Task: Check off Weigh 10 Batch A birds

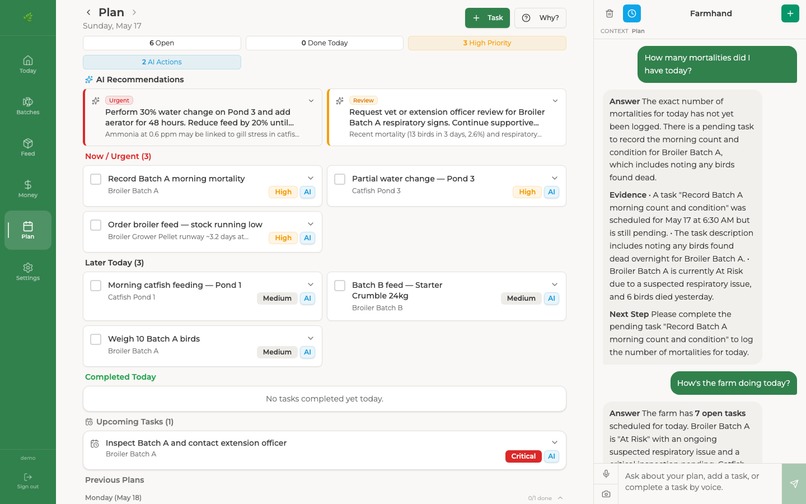Action: point(96,339)
